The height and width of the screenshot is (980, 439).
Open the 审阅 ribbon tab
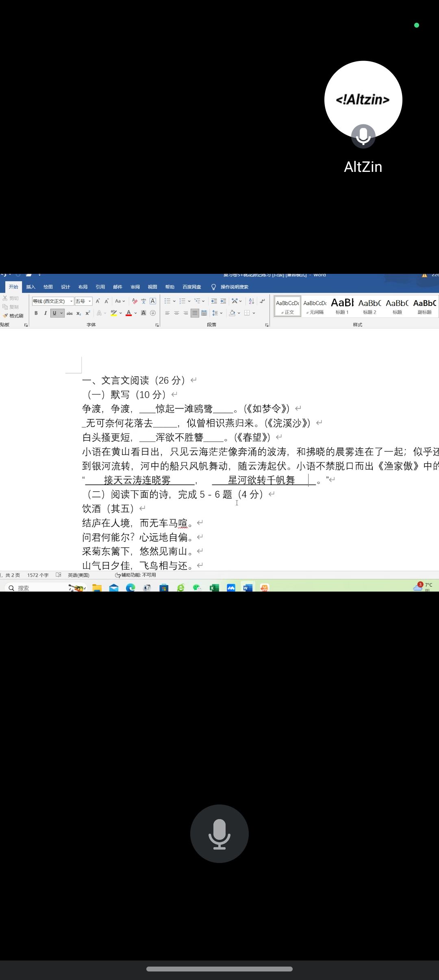135,287
